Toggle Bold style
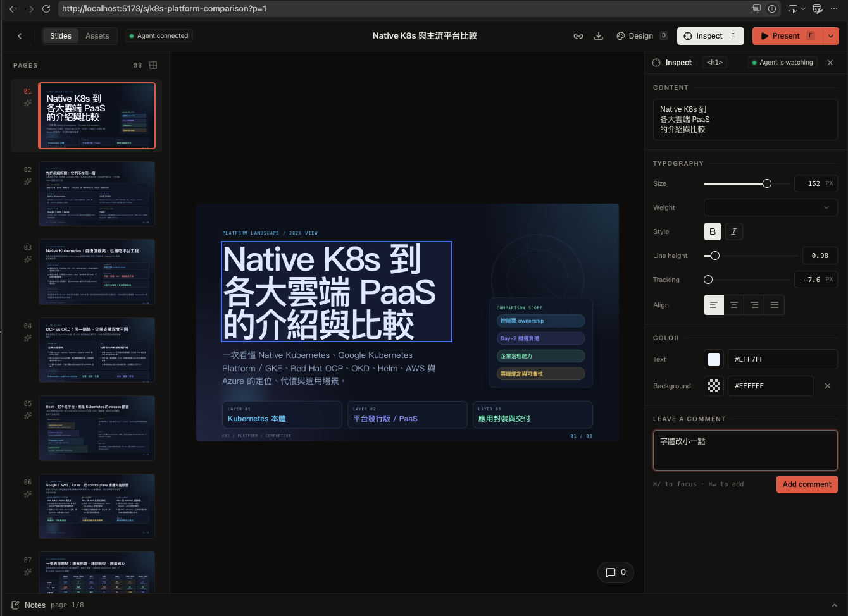The height and width of the screenshot is (616, 848). click(713, 231)
